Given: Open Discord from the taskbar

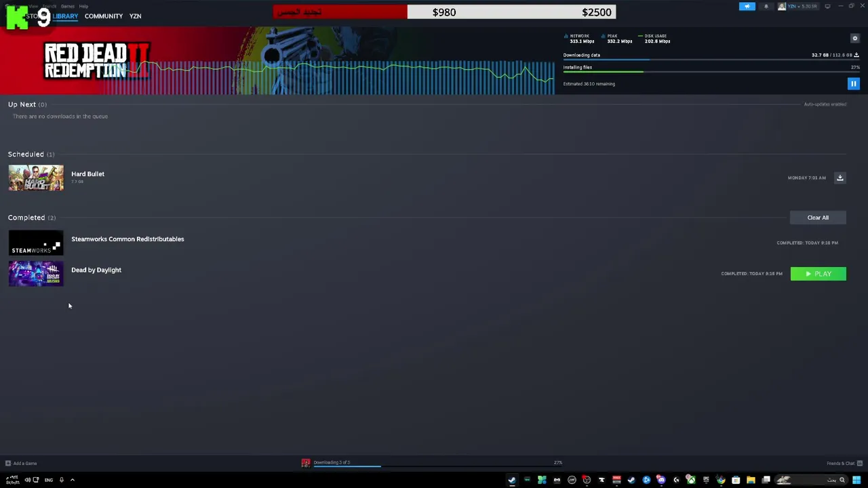Looking at the screenshot, I should coord(661,480).
